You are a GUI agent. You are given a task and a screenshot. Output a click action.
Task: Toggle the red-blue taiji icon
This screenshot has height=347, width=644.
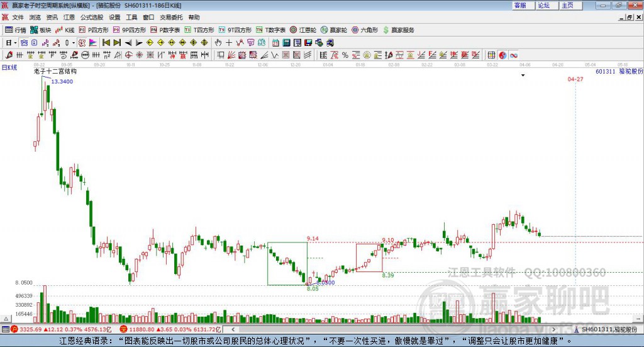502,55
